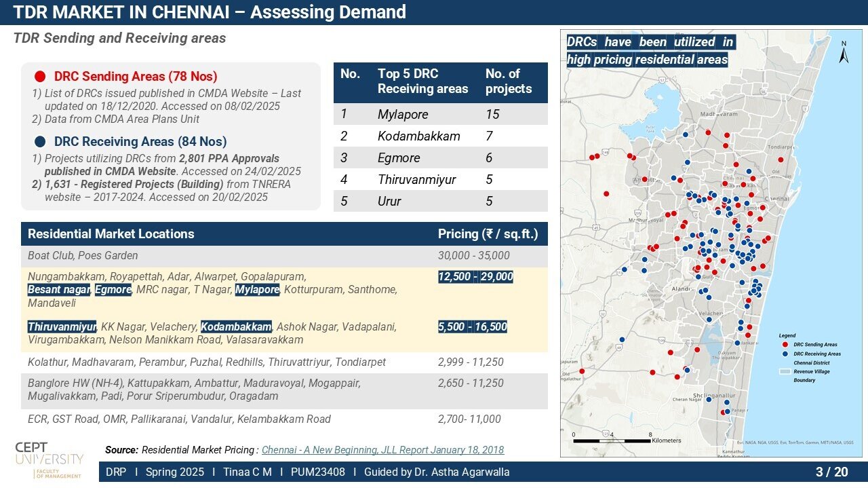Select 'Boat Club, Poes Garden' row text
This screenshot has height=488, width=868.
(83, 256)
